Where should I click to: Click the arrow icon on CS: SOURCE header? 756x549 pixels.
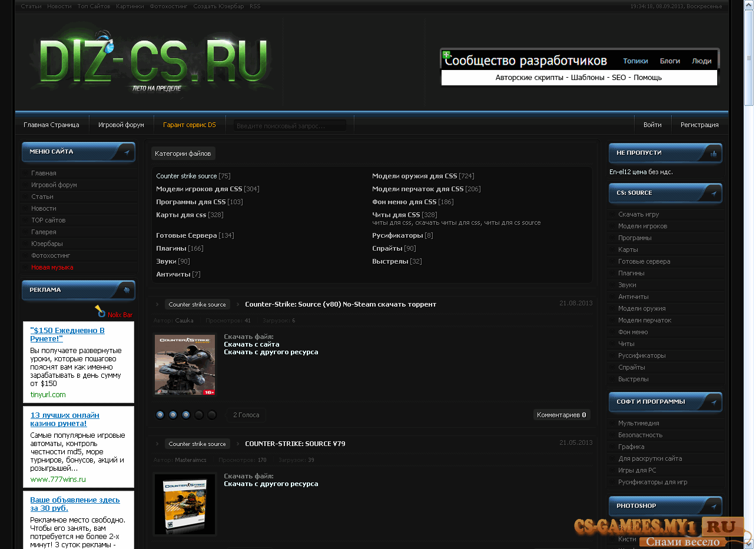coord(714,193)
